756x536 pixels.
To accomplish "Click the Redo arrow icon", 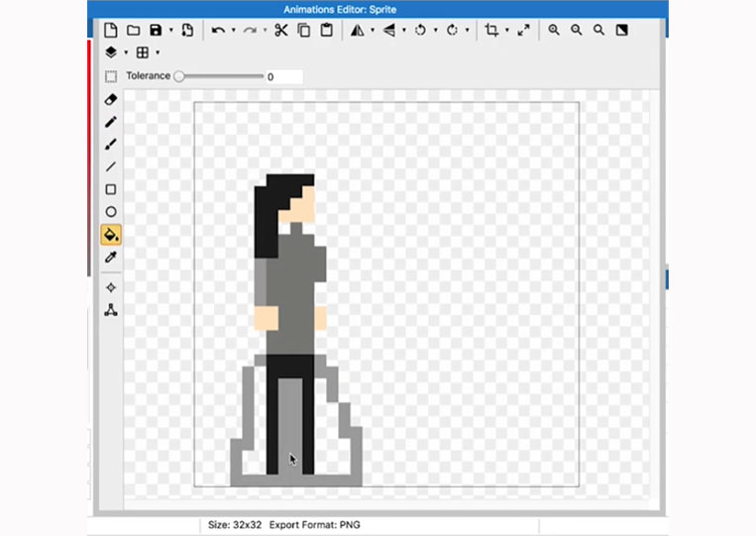I will point(250,31).
